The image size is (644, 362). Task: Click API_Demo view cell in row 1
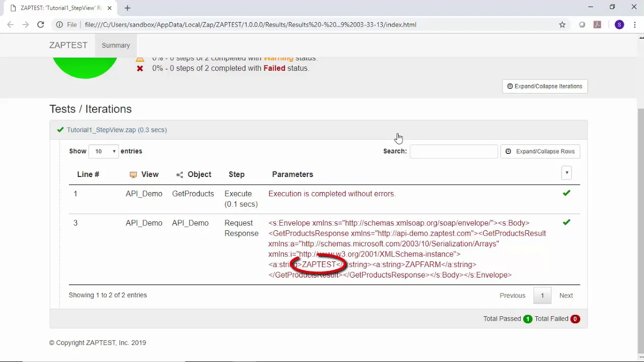(x=144, y=194)
